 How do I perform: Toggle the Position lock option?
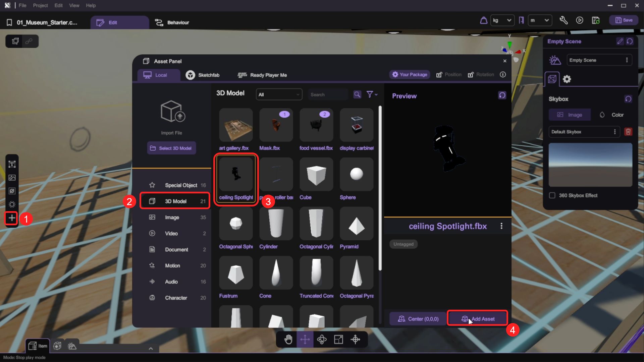(x=449, y=75)
